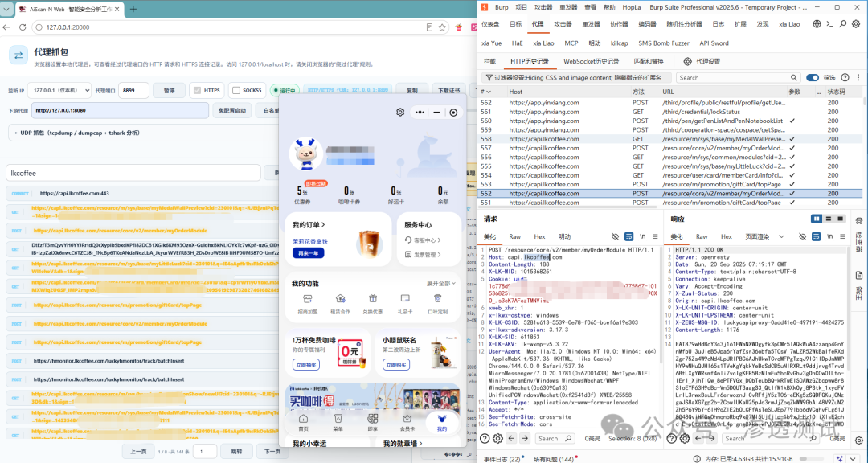This screenshot has width=868, height=463.
Task: Enable the SOCKS5 checkbox
Action: coord(236,90)
